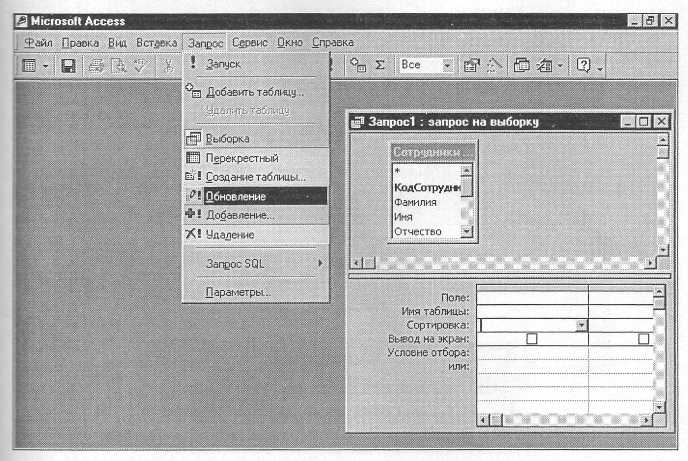Click the design grid scroll-up arrow
This screenshot has width=688, height=461.
[x=659, y=291]
